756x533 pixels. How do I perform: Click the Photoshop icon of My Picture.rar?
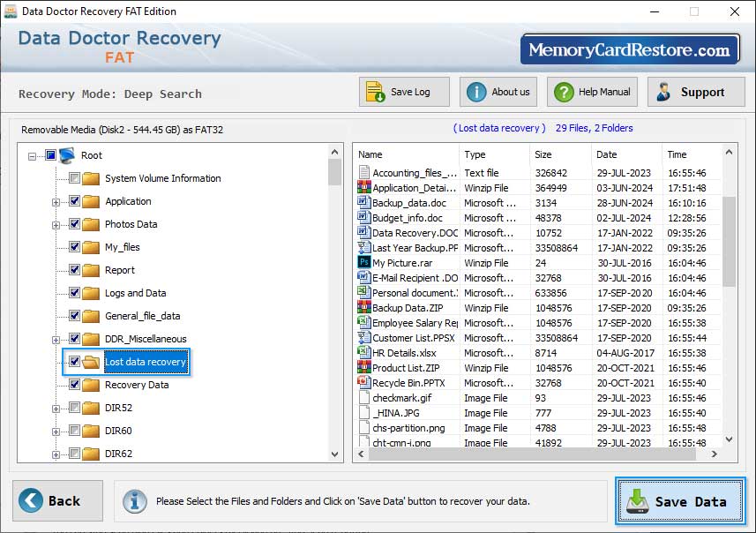pos(364,262)
